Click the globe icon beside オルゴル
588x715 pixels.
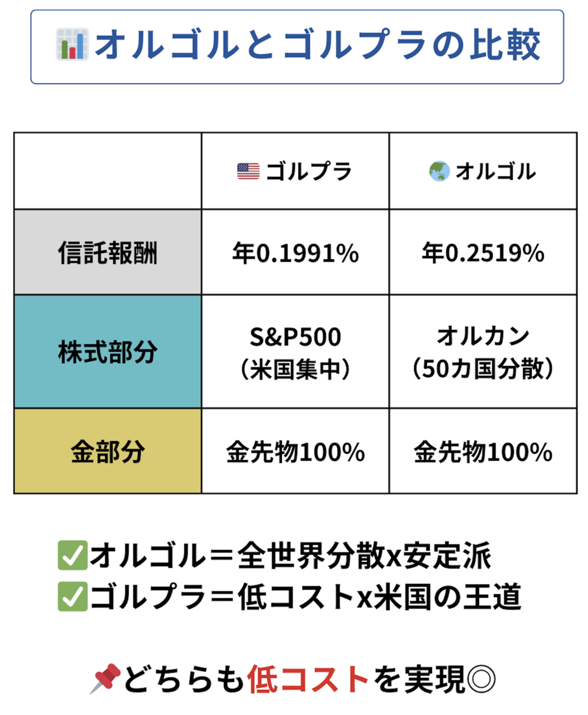pos(439,172)
